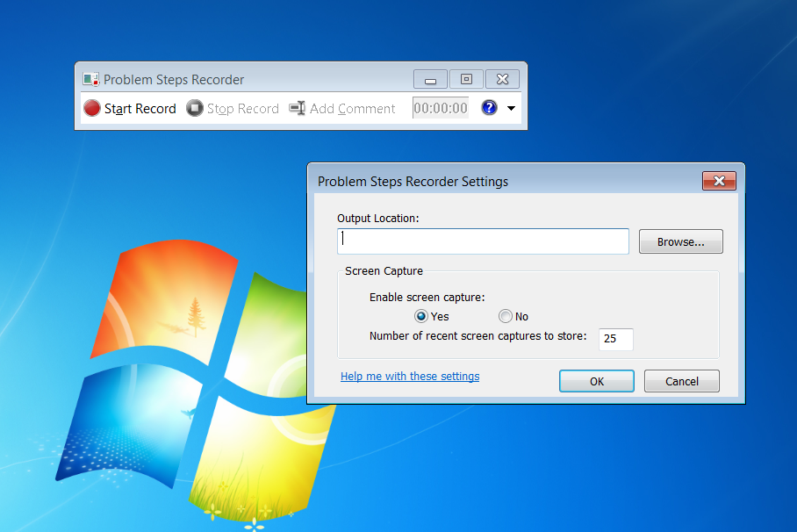
Task: Click the red Start Record button
Action: pos(130,108)
